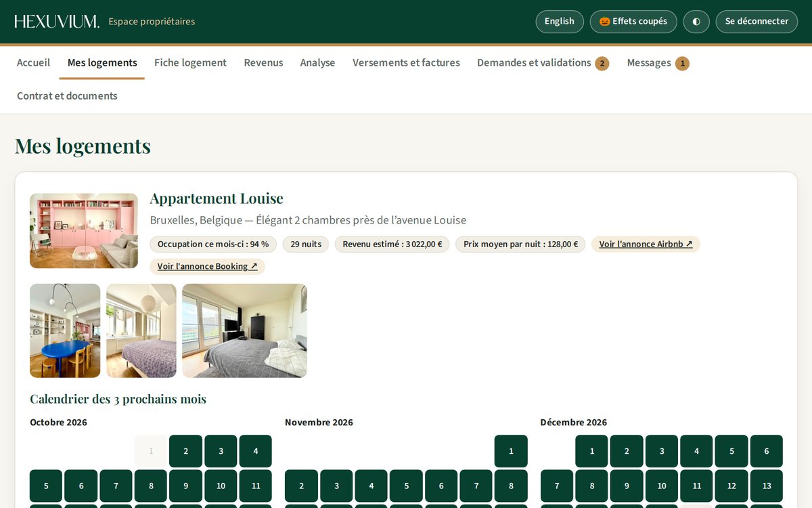Open the Analyse tab
Screen dimensions: 812x508
point(318,62)
